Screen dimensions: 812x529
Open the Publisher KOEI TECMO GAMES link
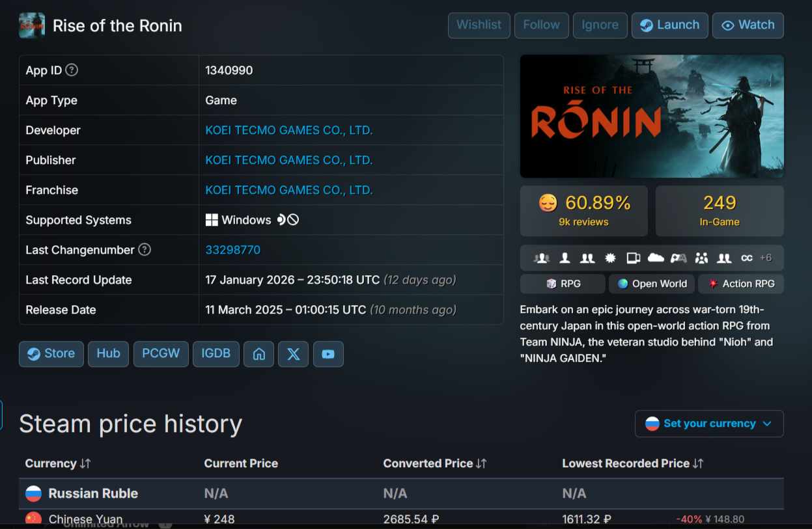coord(289,160)
